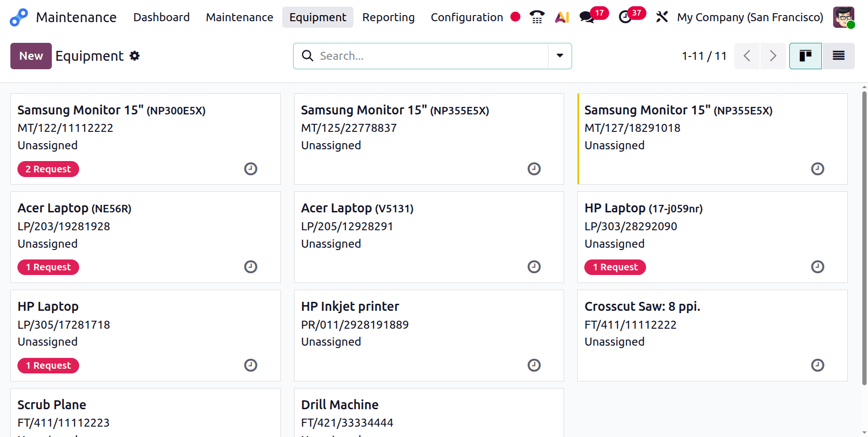This screenshot has height=437, width=868.
Task: Click the Maintenance app title
Action: click(76, 17)
